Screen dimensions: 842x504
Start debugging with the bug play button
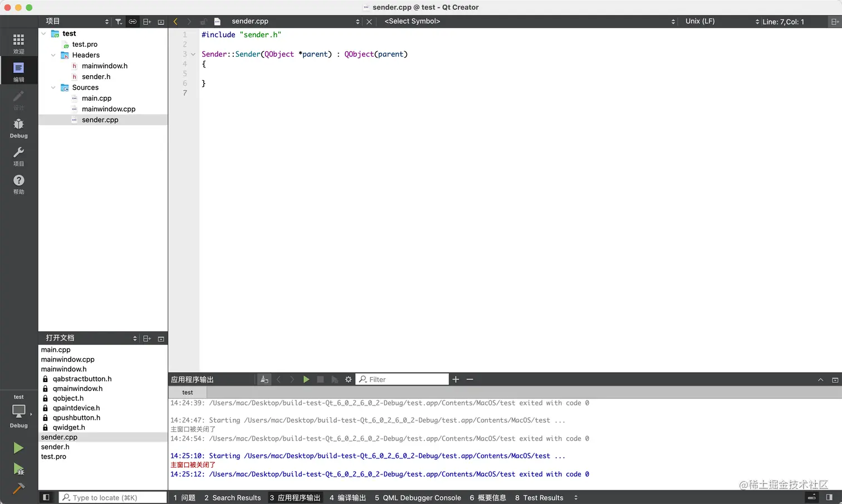[x=18, y=469]
